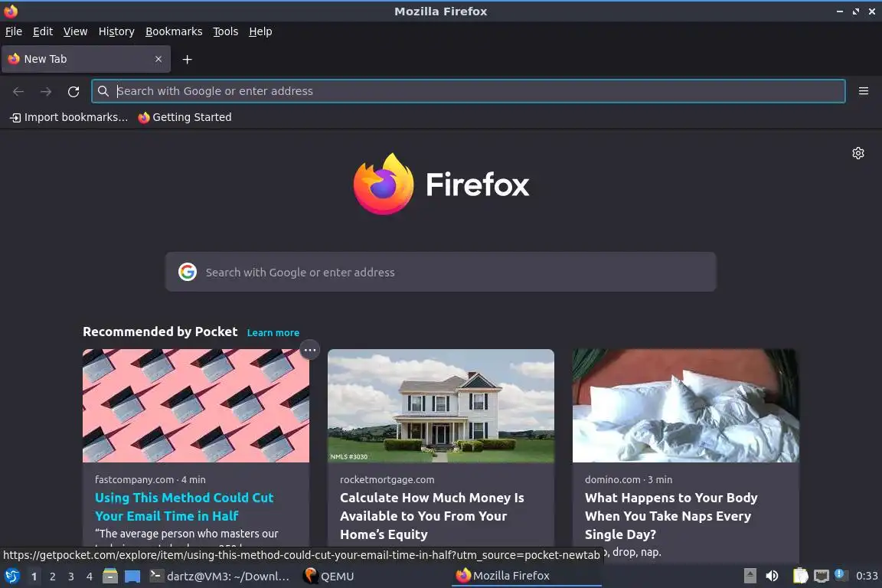Open the Edit menu
The width and height of the screenshot is (882, 588).
click(43, 31)
